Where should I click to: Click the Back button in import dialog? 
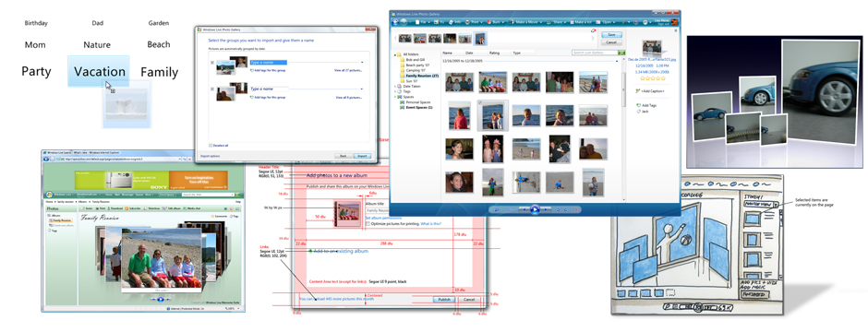pyautogui.click(x=344, y=157)
